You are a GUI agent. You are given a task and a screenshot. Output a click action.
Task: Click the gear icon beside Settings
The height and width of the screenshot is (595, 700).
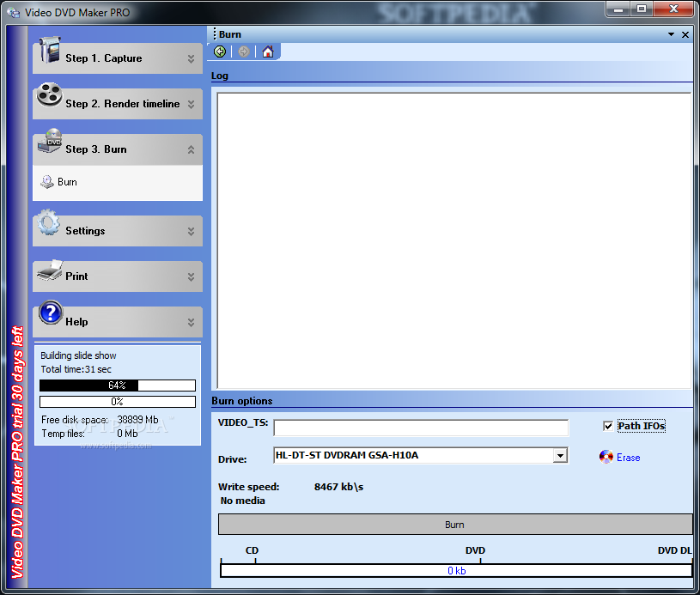(x=49, y=222)
